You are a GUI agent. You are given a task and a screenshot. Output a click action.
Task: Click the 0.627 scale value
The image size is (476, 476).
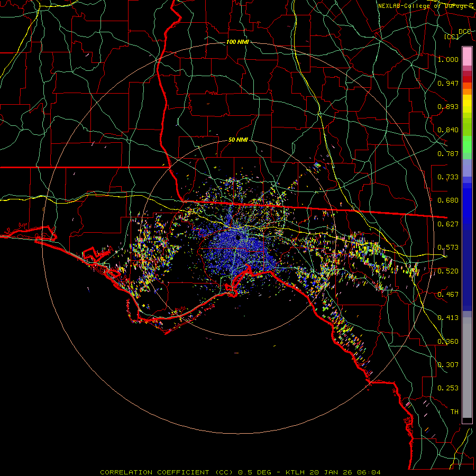pyautogui.click(x=448, y=224)
